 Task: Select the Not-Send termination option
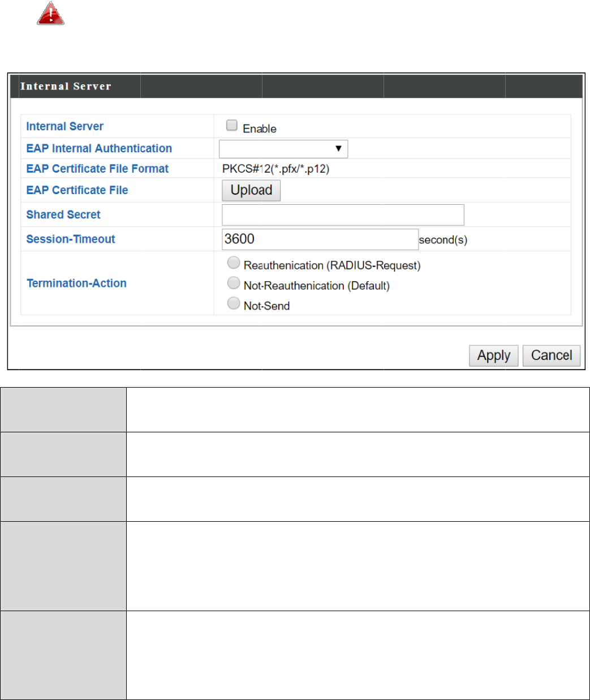(234, 303)
